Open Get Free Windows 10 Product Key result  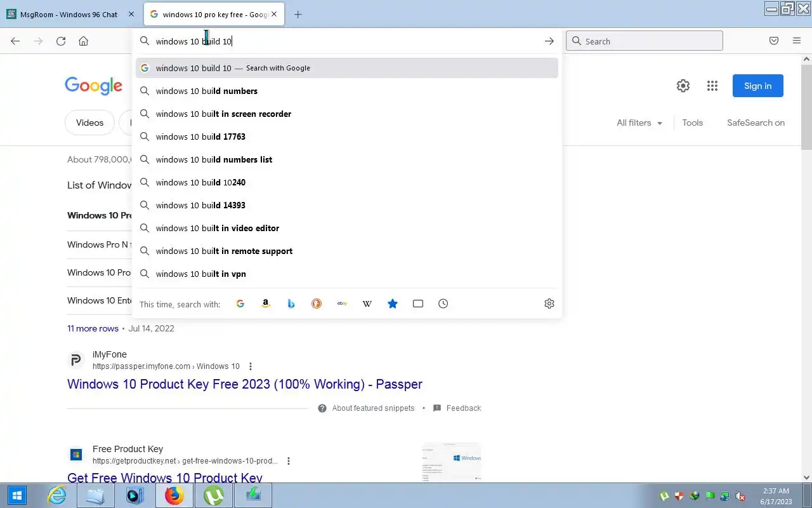click(x=165, y=478)
